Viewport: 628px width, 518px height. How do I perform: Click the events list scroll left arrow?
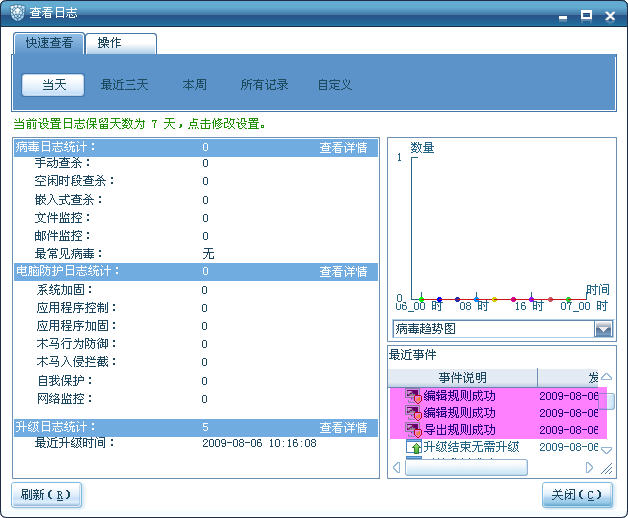[397, 468]
